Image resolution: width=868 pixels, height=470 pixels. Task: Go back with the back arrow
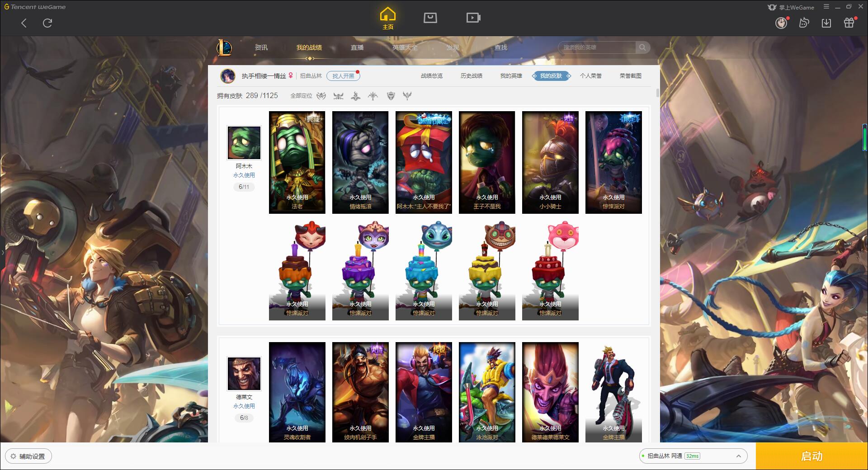(x=24, y=23)
